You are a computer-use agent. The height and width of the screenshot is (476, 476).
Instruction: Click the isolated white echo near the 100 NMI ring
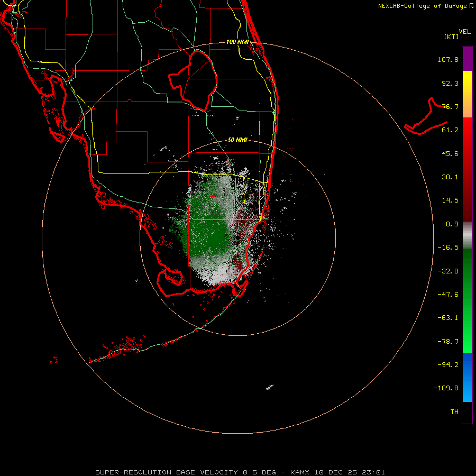pos(270,387)
